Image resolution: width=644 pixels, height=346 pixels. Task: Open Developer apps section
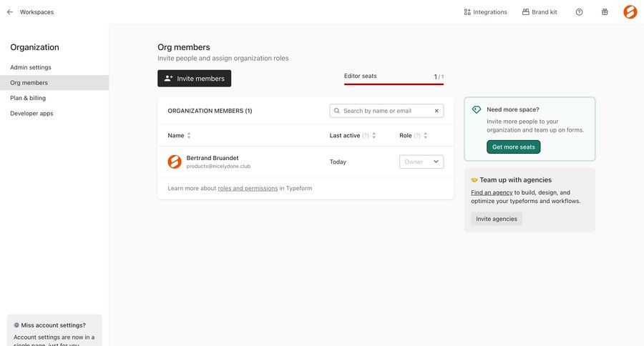(31, 113)
